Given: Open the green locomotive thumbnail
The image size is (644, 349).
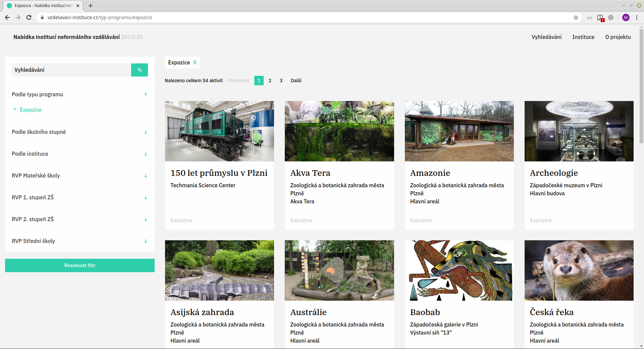Looking at the screenshot, I should [x=219, y=131].
